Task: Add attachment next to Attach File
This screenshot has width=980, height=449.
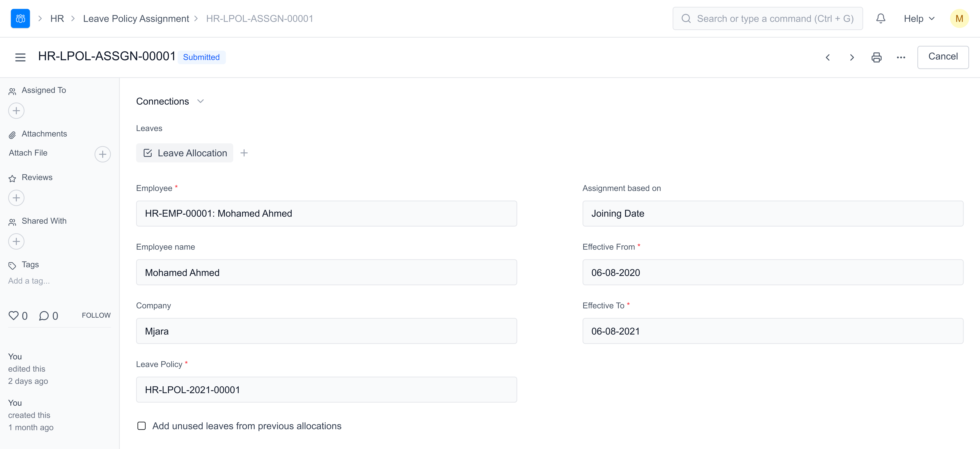Action: [102, 154]
